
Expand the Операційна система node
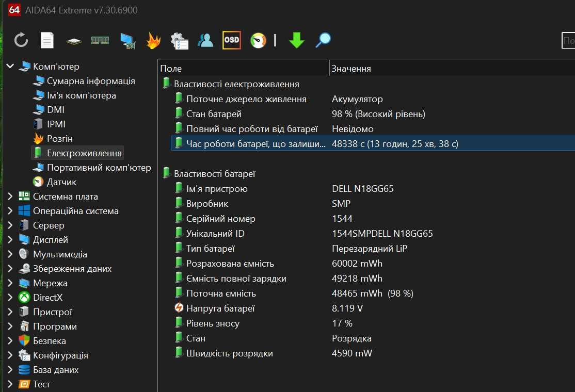(10, 211)
